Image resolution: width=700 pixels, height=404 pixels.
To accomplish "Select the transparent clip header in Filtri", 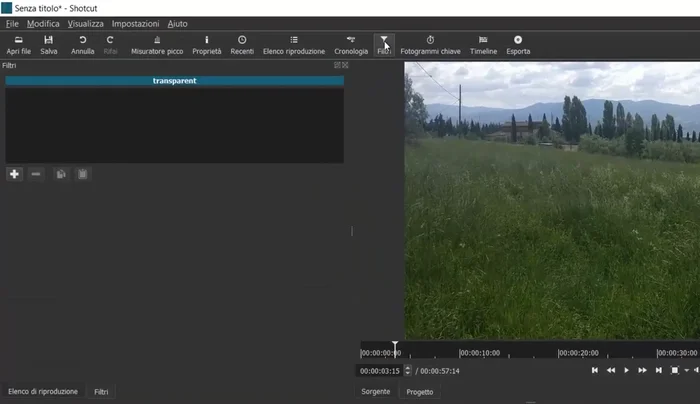I will click(174, 81).
